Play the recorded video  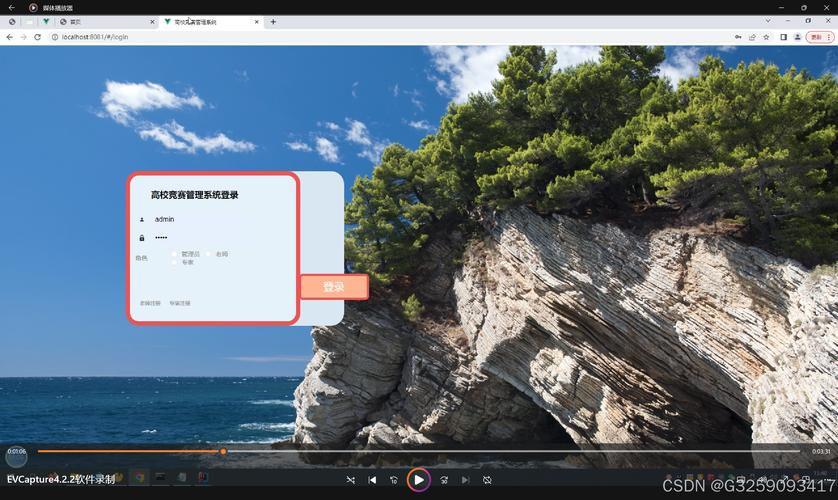click(418, 480)
